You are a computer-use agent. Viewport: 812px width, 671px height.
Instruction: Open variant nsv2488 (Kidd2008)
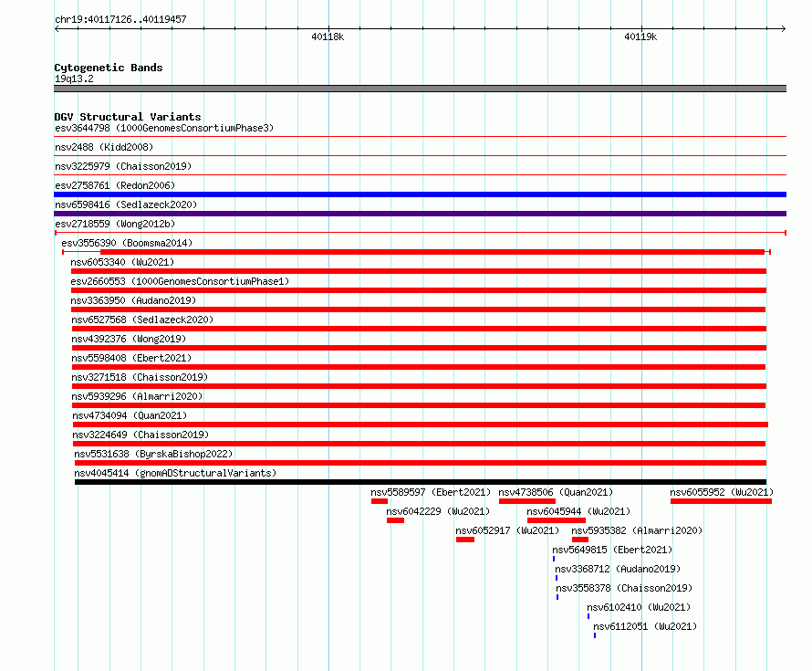pyautogui.click(x=104, y=147)
